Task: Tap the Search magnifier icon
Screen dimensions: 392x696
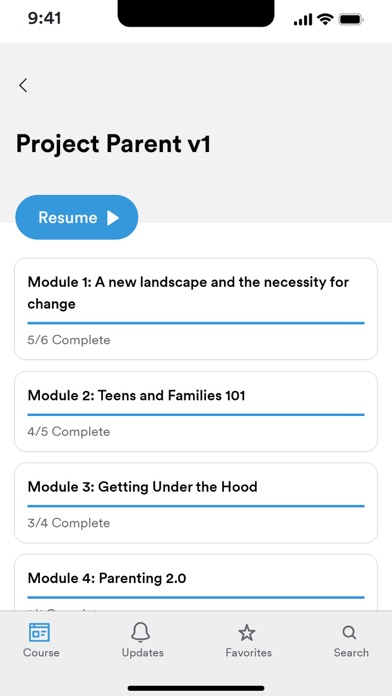Action: pos(350,633)
